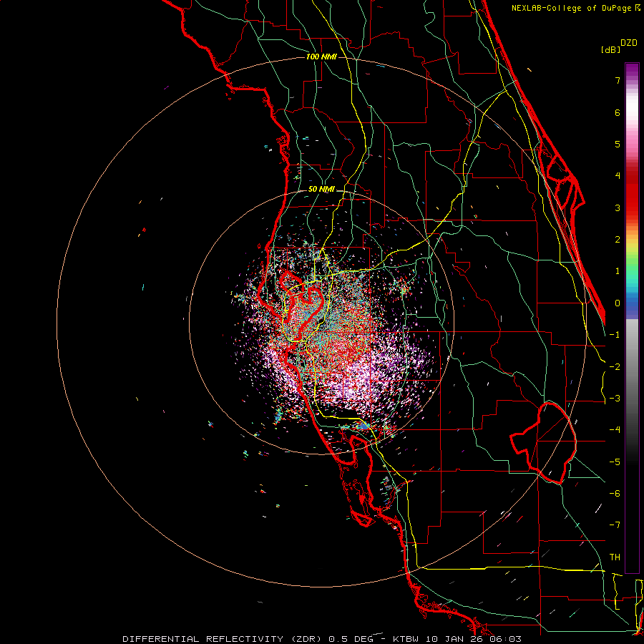The width and height of the screenshot is (644, 644).
Task: Select the 0 dB scale label
Action: coord(618,303)
